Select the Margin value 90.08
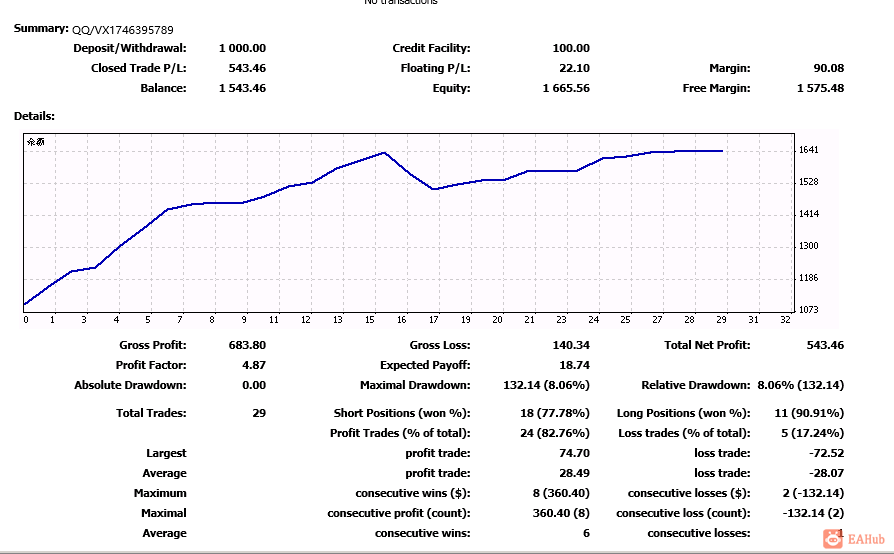This screenshot has height=554, width=894. click(x=828, y=68)
